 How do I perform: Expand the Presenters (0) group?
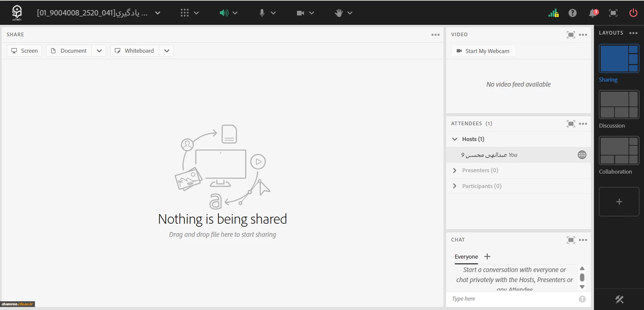click(x=455, y=171)
